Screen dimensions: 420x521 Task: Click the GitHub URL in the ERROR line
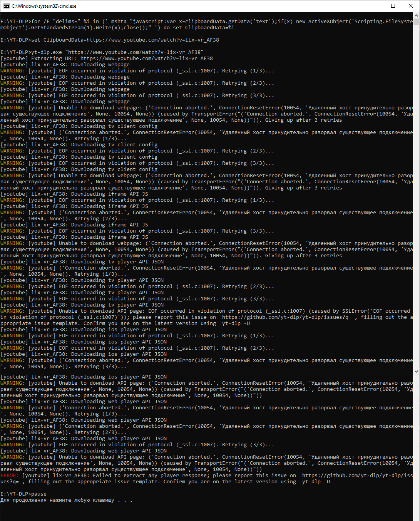click(x=358, y=476)
